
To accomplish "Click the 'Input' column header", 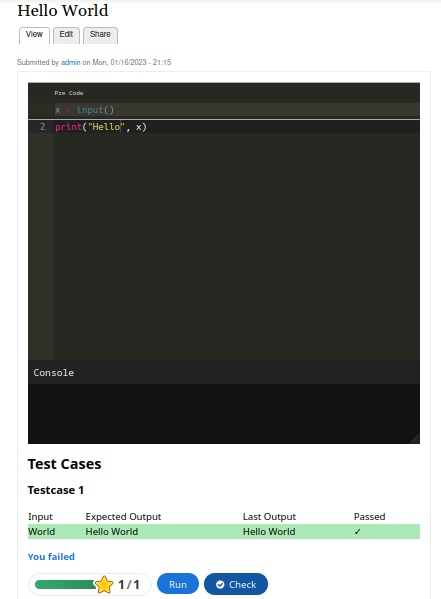I will pyautogui.click(x=41, y=516).
